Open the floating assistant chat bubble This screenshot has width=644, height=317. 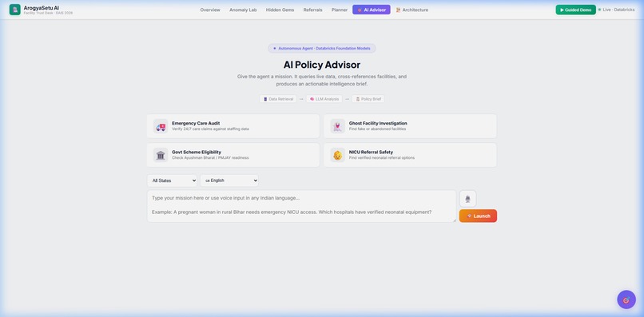coord(626,299)
